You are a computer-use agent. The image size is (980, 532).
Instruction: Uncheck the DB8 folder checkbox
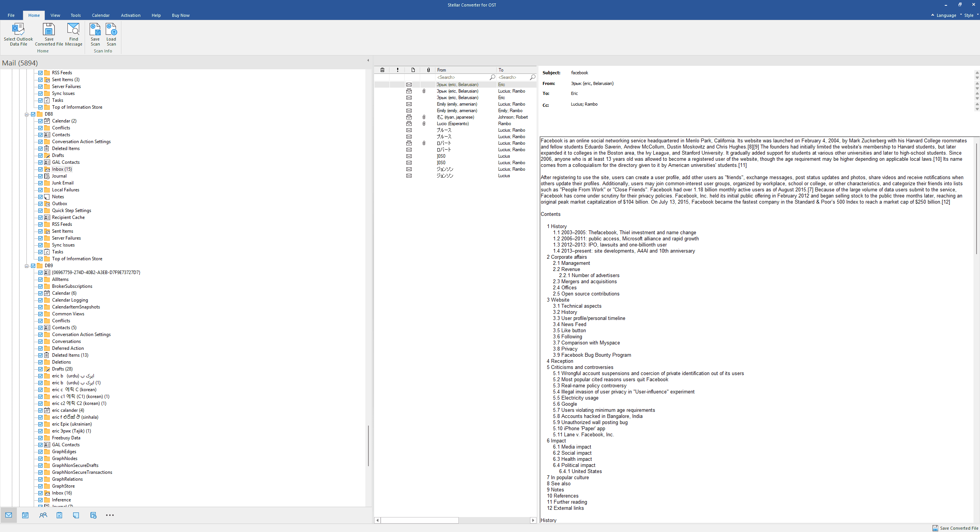pyautogui.click(x=33, y=114)
